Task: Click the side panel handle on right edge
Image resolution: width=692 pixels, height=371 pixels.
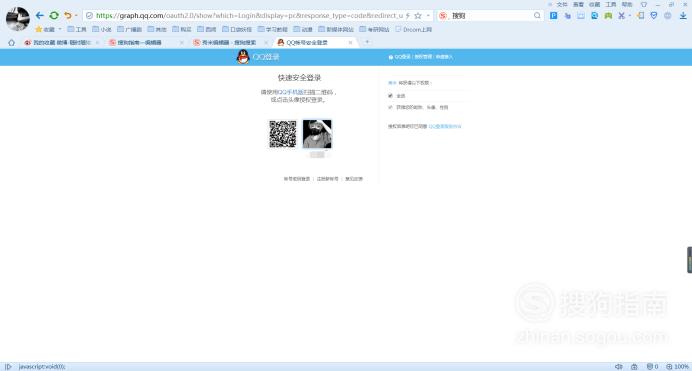Action: pyautogui.click(x=689, y=260)
